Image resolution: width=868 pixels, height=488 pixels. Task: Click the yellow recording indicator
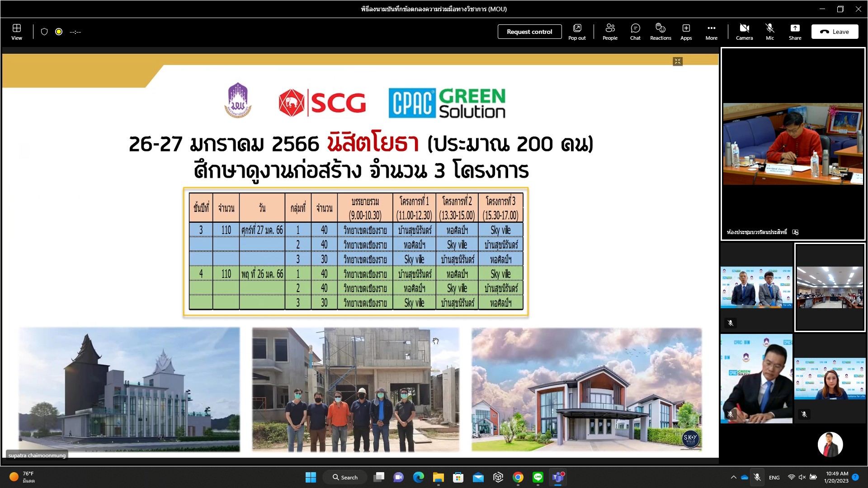[x=59, y=32]
